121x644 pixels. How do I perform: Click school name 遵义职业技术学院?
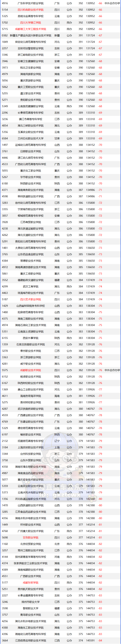[31, 93]
